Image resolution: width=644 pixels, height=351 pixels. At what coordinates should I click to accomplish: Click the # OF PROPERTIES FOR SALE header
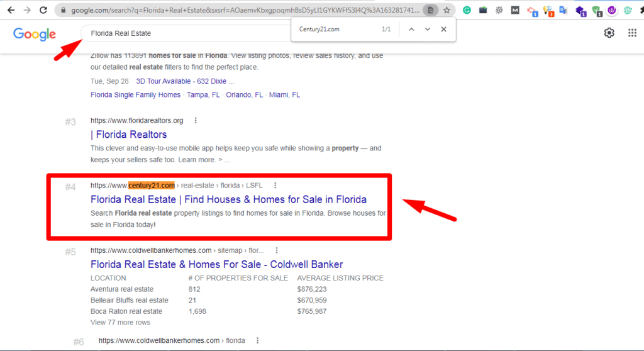[238, 278]
